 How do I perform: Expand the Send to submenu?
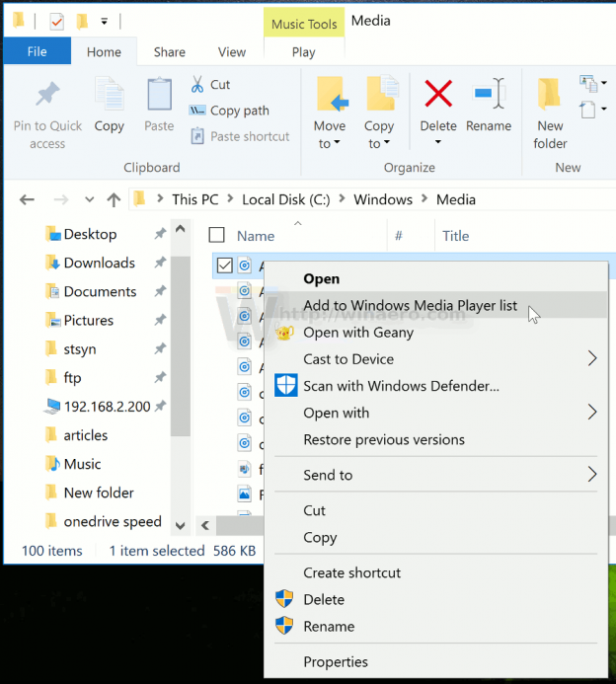(x=592, y=474)
